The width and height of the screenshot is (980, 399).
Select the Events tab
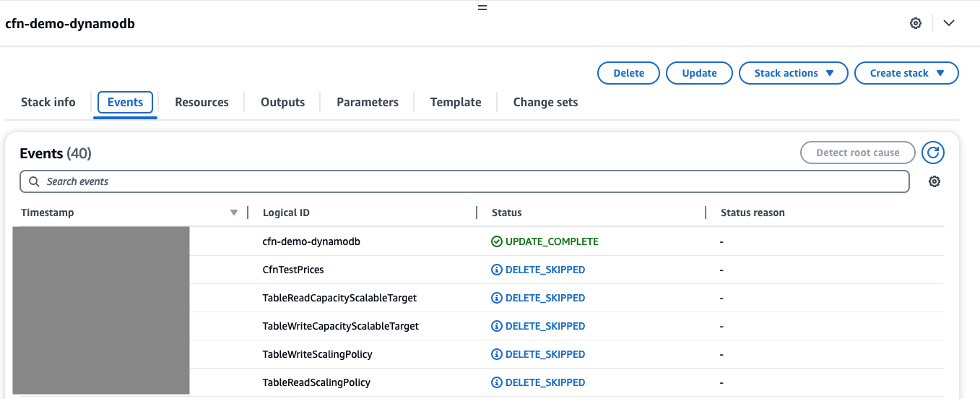click(x=125, y=102)
